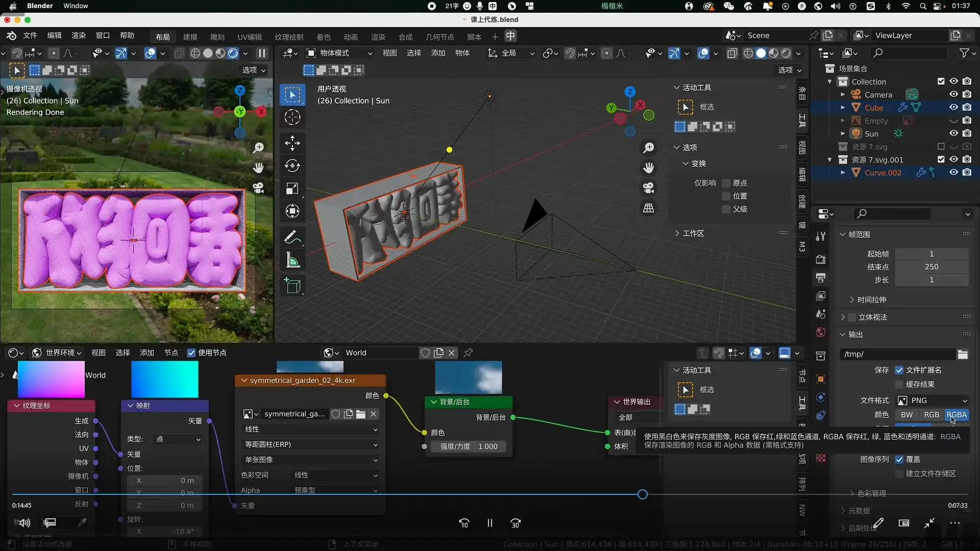This screenshot has height=551, width=980.
Task: Select the Annotate tool
Action: pos(292,237)
